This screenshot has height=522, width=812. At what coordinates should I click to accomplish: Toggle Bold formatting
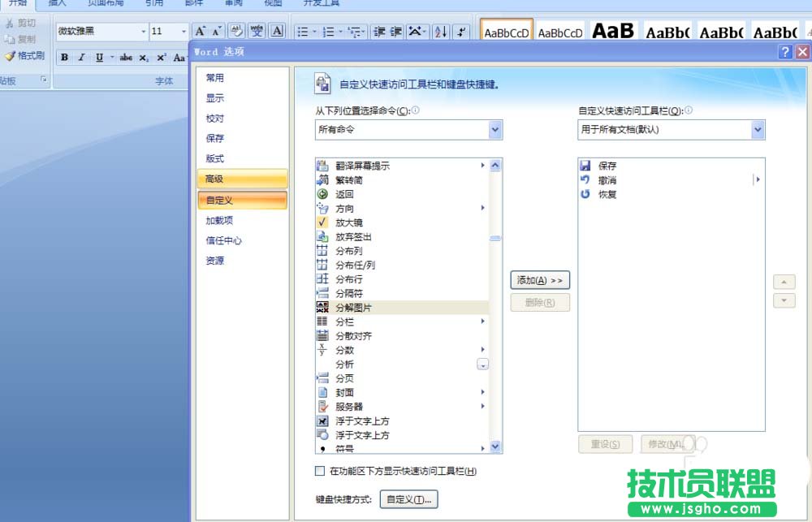(64, 58)
